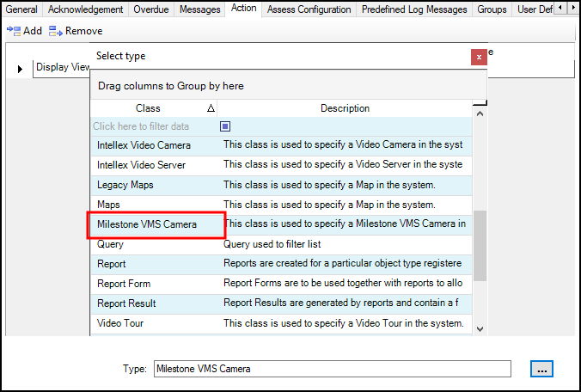Click the Class filter data field
Viewport: 581px width, 392px height.
tap(154, 126)
